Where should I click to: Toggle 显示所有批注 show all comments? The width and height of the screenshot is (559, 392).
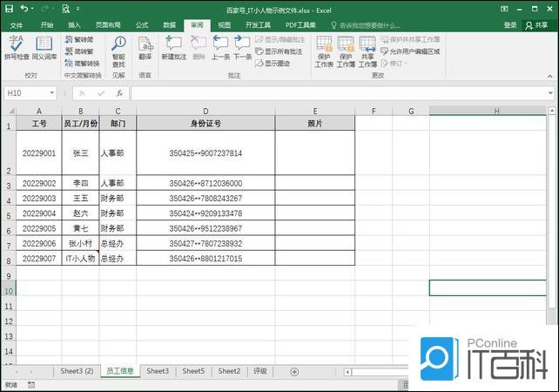279,51
